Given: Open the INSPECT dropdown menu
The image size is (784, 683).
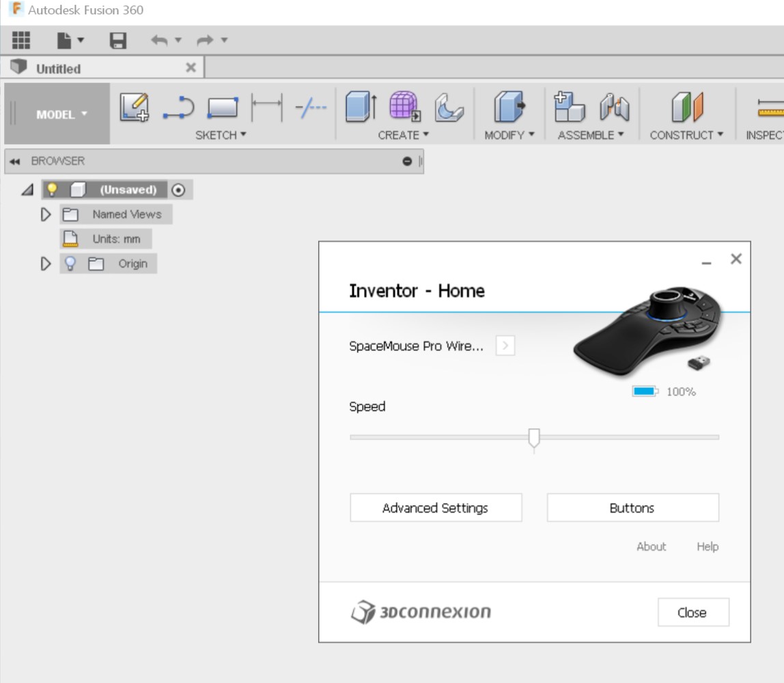Looking at the screenshot, I should pyautogui.click(x=764, y=135).
